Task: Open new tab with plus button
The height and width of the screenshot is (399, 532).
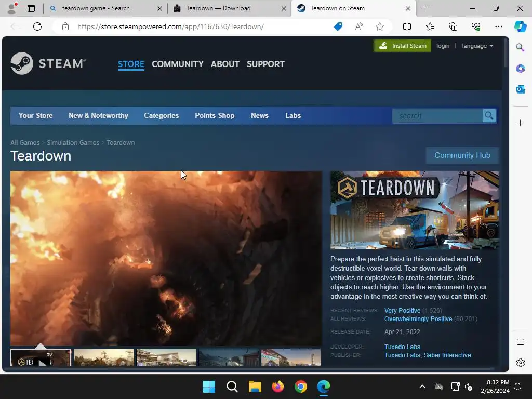Action: tap(425, 8)
